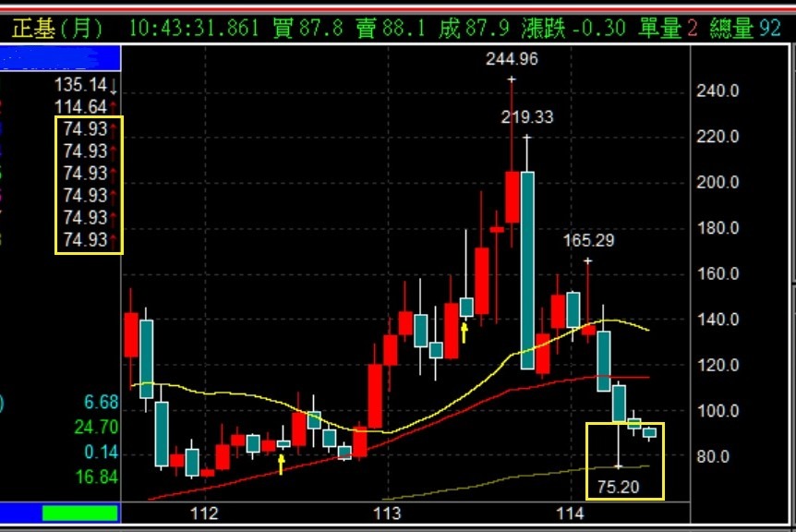
Task: Click the 正基(月) chart title
Action: click(x=57, y=28)
